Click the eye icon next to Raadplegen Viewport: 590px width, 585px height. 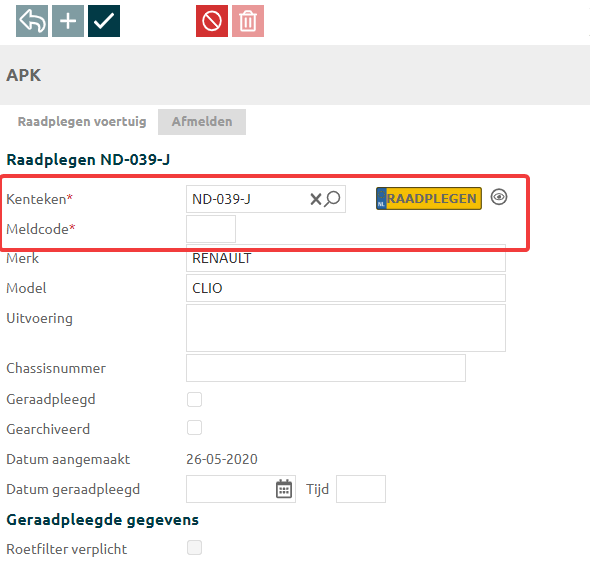499,197
